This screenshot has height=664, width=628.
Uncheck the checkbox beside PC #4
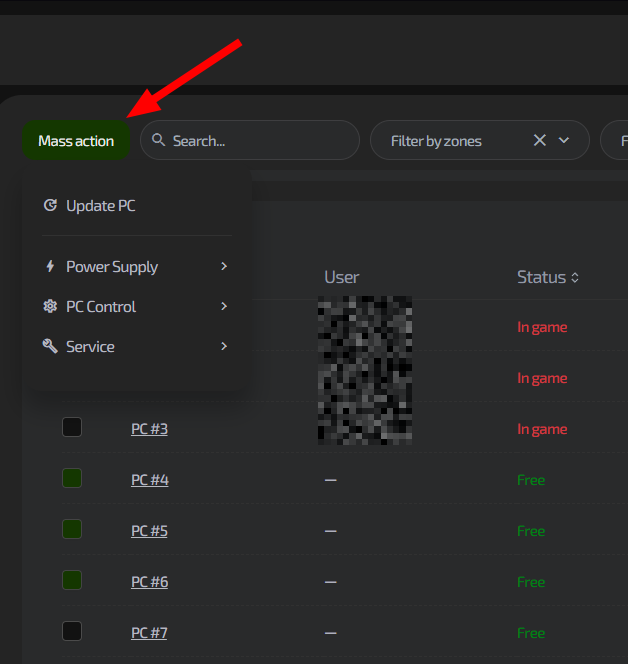pyautogui.click(x=72, y=479)
